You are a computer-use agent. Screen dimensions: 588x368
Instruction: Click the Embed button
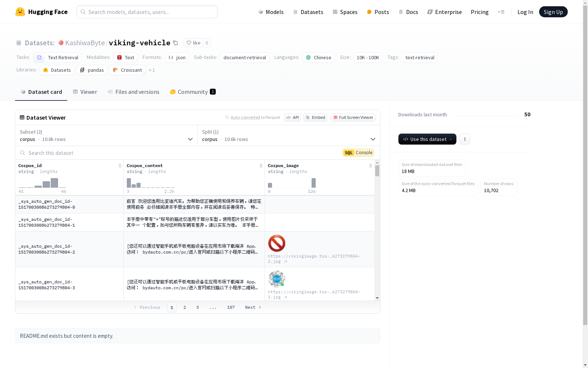pyautogui.click(x=315, y=117)
